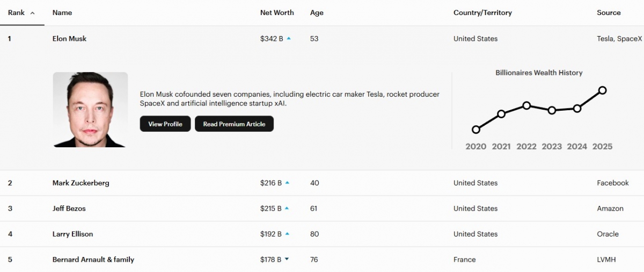Open Elon Musk's View Profile button
The image size is (644, 272).
165,124
